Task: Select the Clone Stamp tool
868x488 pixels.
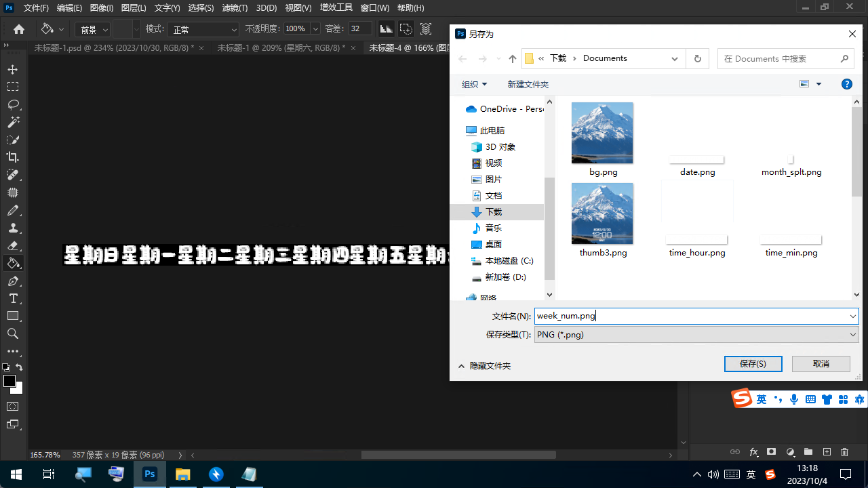Action: [x=13, y=228]
